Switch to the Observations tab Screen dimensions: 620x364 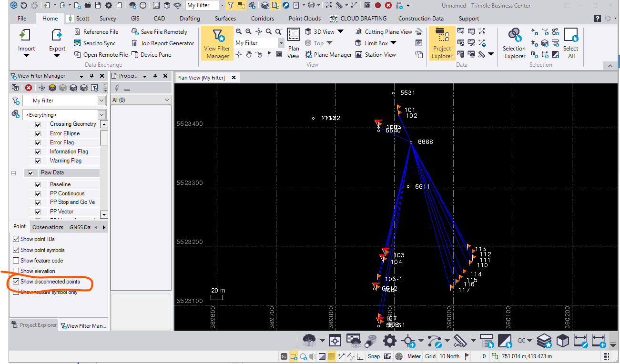coord(48,227)
